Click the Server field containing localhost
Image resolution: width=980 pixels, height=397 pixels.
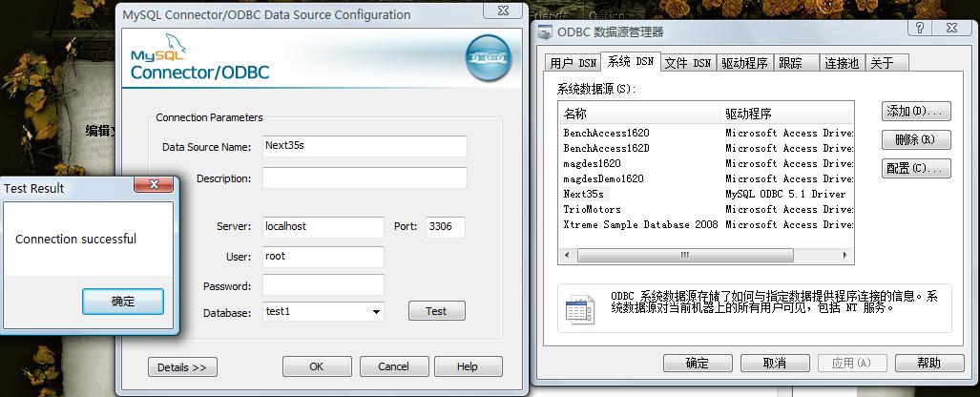(323, 227)
